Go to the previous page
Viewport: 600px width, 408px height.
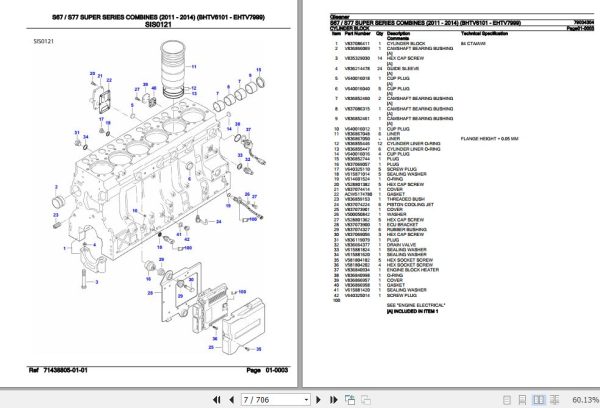[231, 400]
